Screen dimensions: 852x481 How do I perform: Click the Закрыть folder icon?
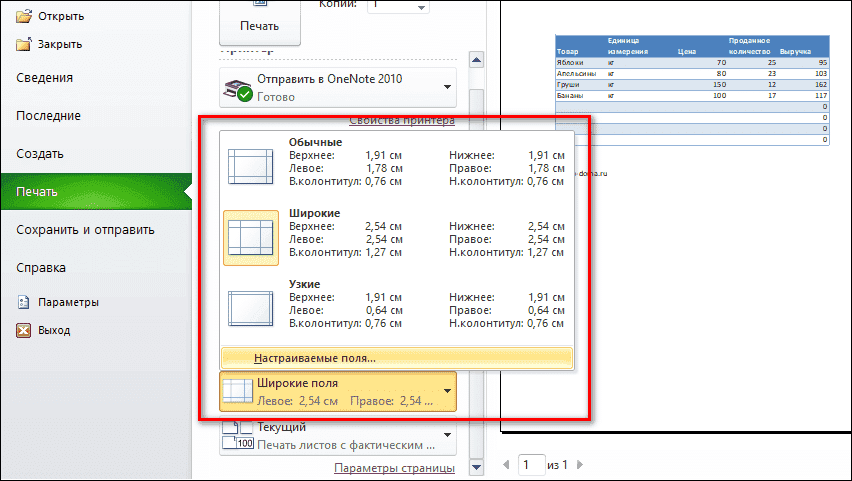pos(23,44)
